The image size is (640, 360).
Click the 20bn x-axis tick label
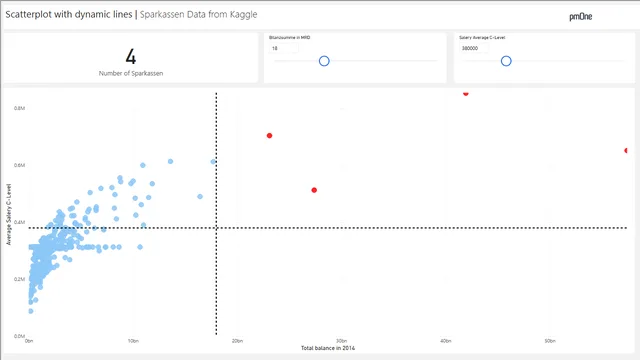237,341
